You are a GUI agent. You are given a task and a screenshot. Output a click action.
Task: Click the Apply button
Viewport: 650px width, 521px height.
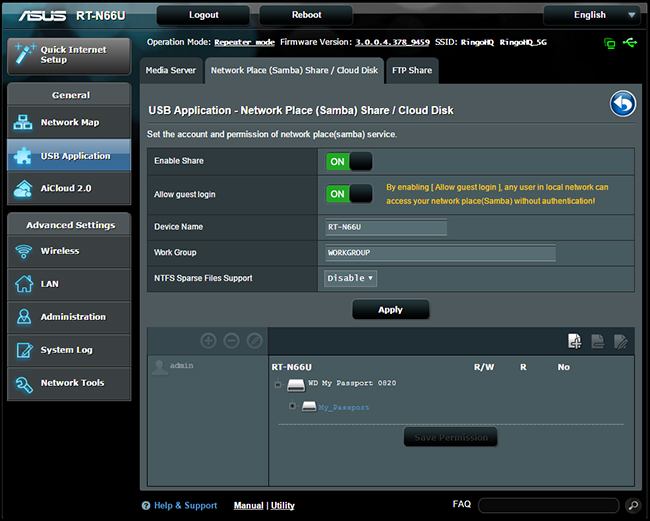click(x=390, y=310)
